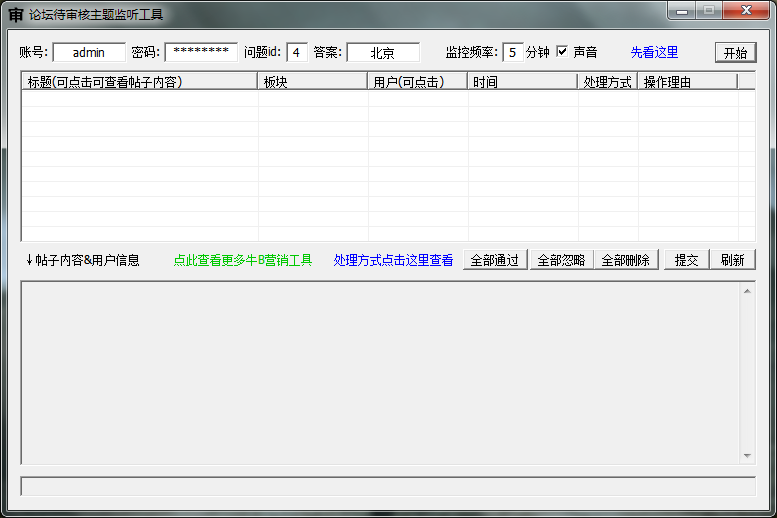Screen dimensions: 777x518
Task: Open the 处理方式点击这里查看 link
Action: [393, 260]
